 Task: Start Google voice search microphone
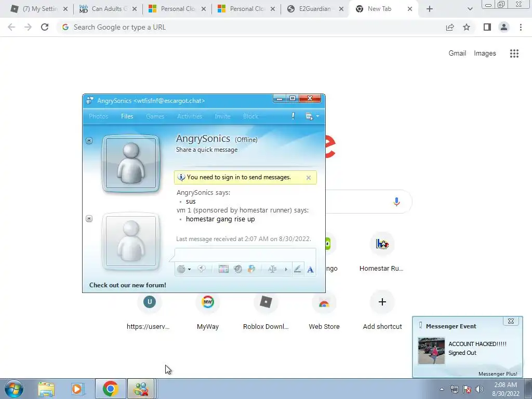pos(396,202)
